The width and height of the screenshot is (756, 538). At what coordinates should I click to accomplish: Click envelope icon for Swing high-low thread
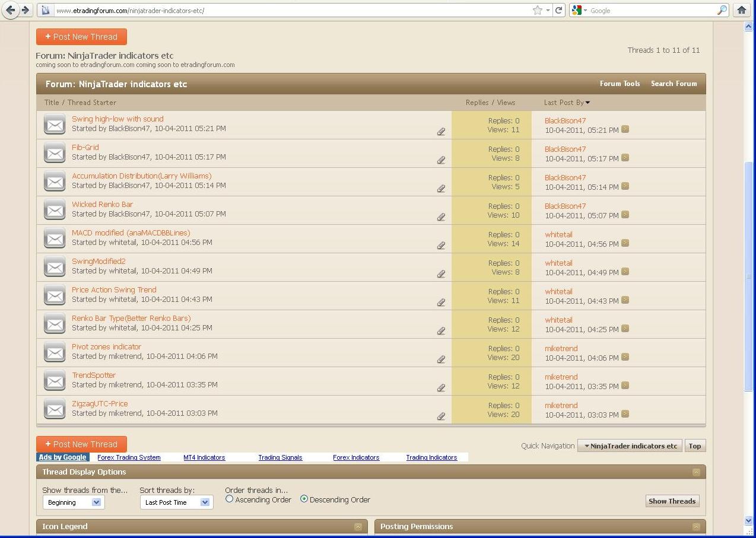55,125
